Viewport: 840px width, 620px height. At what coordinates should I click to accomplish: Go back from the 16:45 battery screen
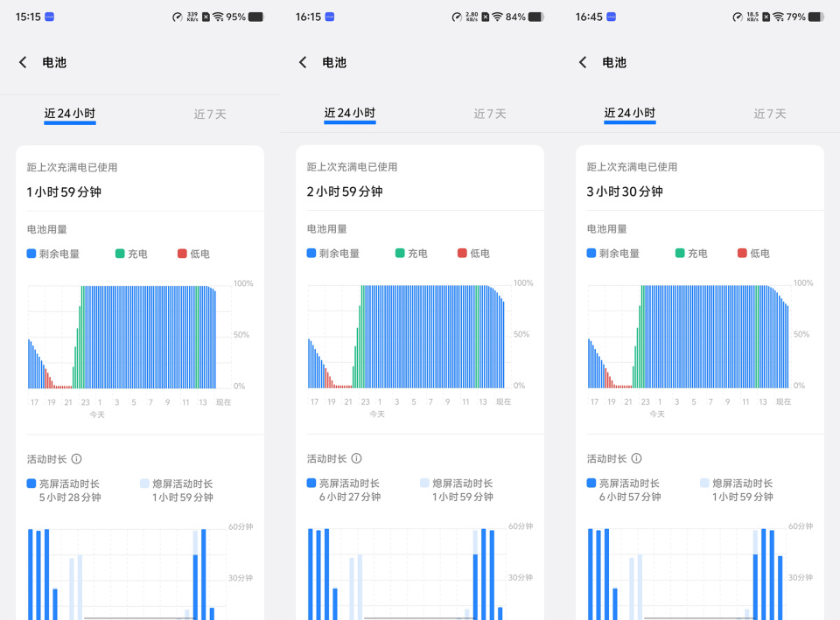pos(583,62)
